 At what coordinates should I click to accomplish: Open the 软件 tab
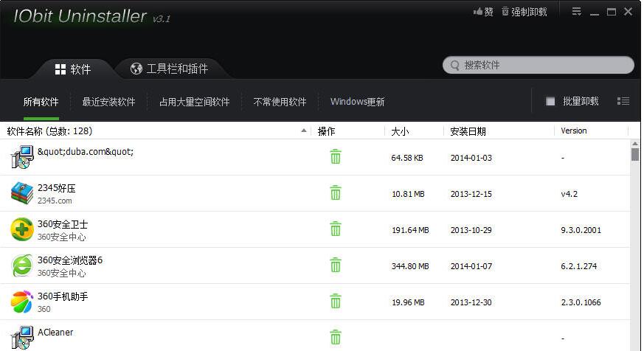pyautogui.click(x=73, y=69)
